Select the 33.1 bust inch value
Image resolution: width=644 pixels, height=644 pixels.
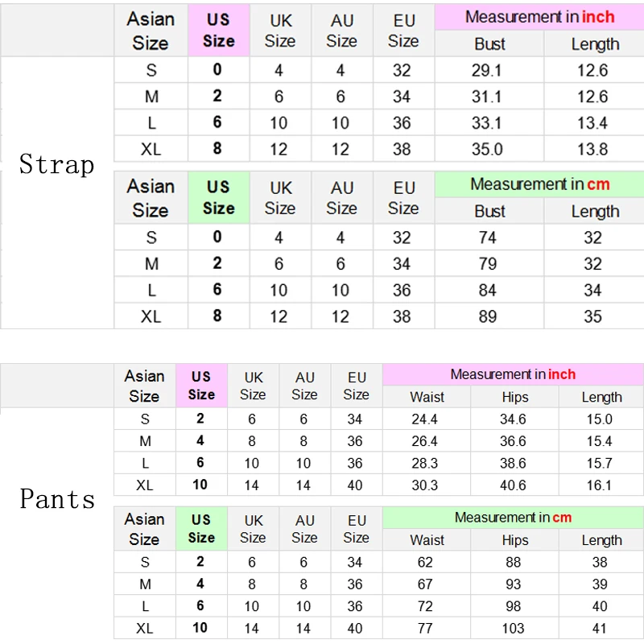click(x=487, y=123)
